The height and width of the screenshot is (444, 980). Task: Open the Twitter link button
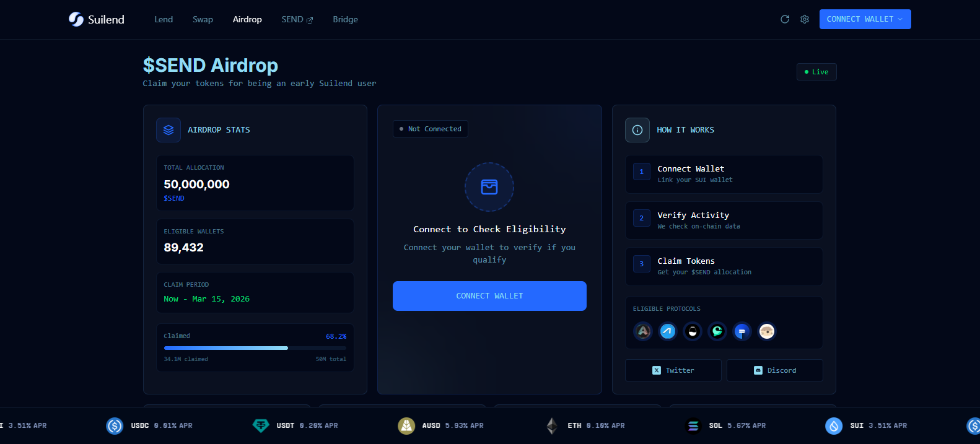[673, 370]
